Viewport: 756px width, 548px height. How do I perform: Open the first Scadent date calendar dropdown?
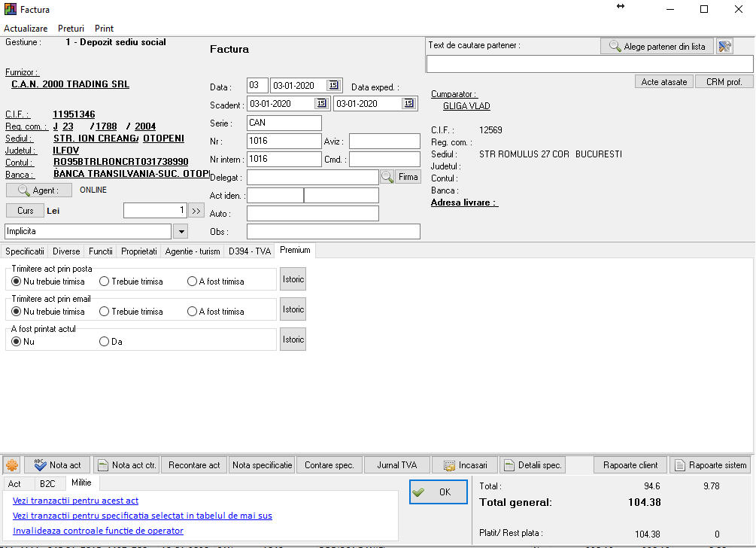[321, 104]
